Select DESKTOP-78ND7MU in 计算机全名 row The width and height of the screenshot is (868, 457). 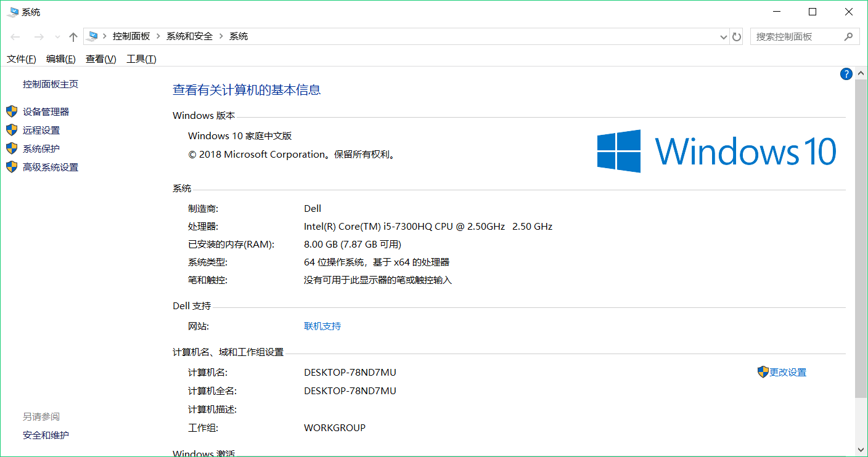[350, 391]
